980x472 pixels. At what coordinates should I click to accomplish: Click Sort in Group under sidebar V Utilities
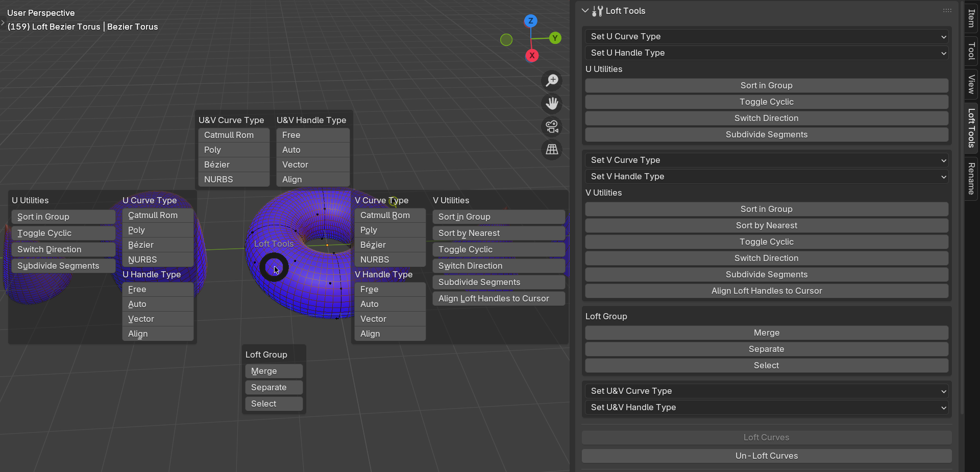pos(767,209)
